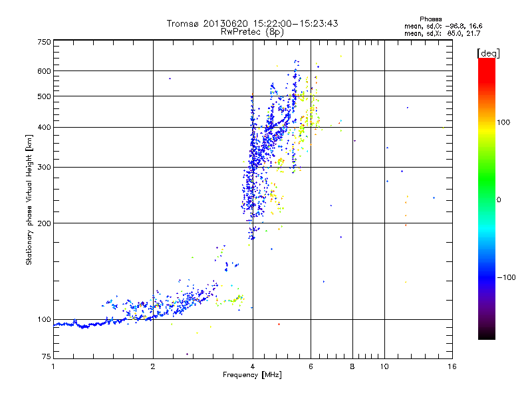Click the '500' height axis tick label
This screenshot has height=399, width=532.
[x=44, y=96]
